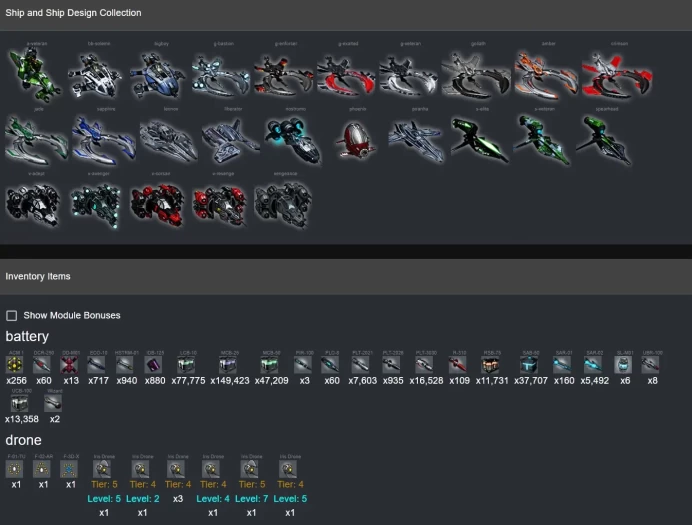
Task: Select the vengeance ship
Action: point(283,205)
